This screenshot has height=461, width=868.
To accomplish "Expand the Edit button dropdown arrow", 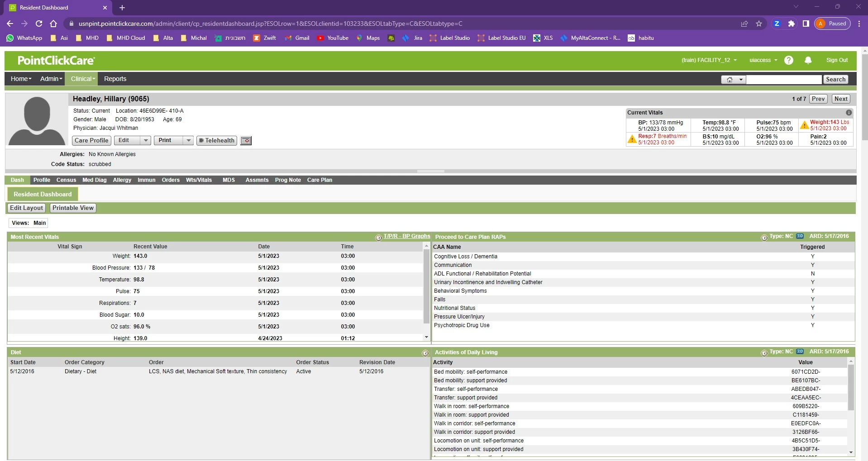I will pyautogui.click(x=145, y=141).
